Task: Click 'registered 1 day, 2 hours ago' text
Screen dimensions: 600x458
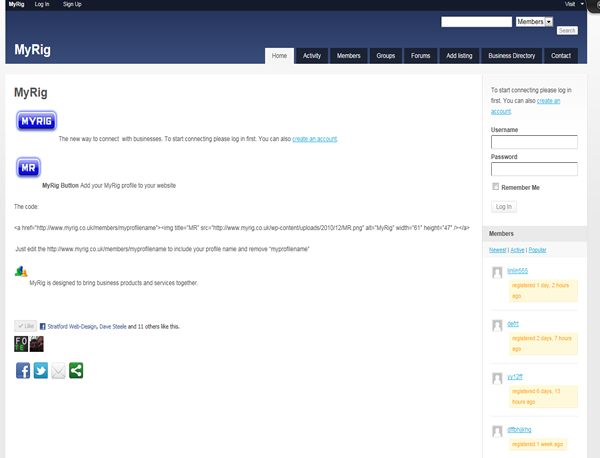Action: click(x=541, y=291)
